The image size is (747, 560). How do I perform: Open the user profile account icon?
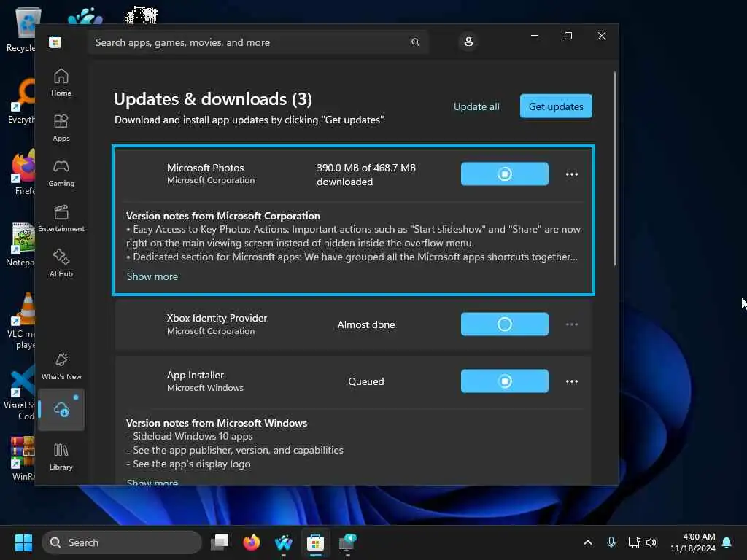click(x=468, y=42)
